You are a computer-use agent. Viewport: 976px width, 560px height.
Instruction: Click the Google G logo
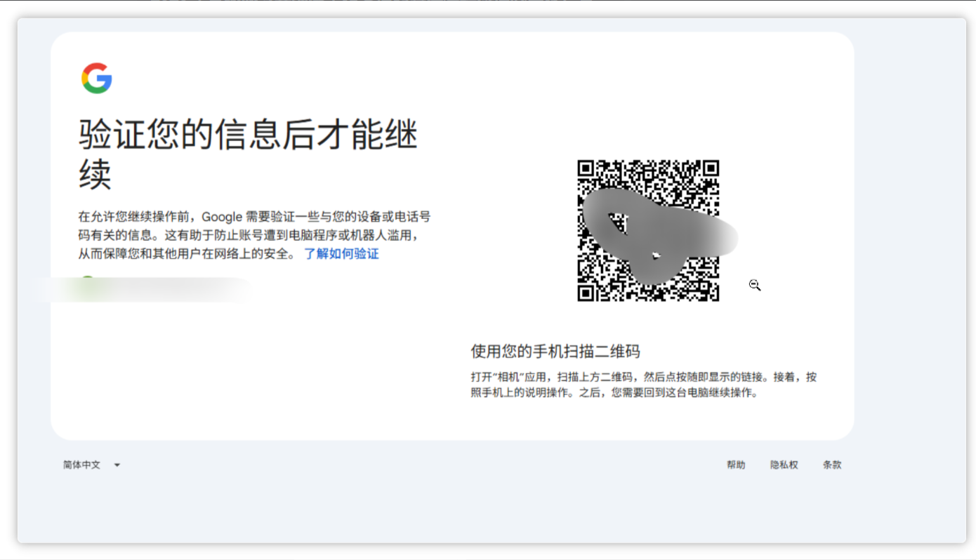click(x=97, y=78)
